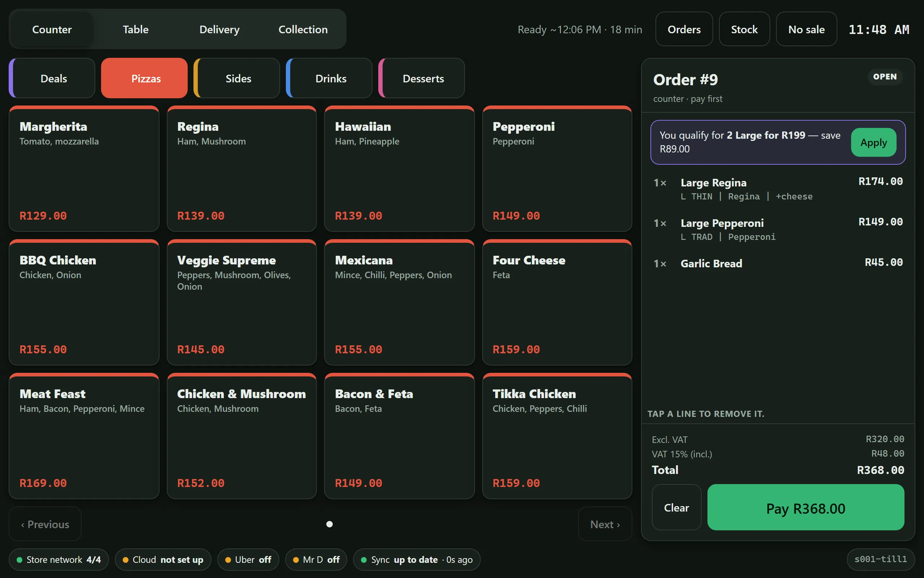Click the Sync up to date chip
The image size is (924, 578).
coord(417,559)
